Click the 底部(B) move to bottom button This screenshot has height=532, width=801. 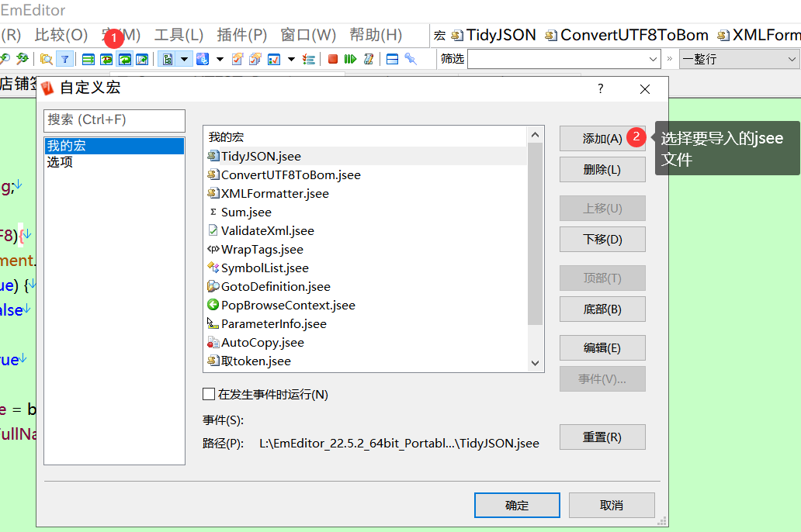[602, 309]
